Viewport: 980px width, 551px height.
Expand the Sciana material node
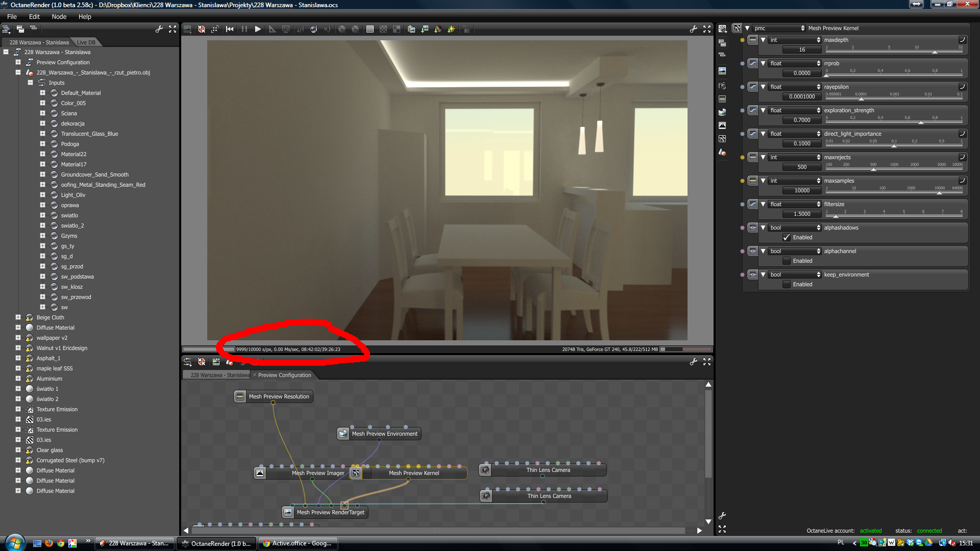pos(43,113)
